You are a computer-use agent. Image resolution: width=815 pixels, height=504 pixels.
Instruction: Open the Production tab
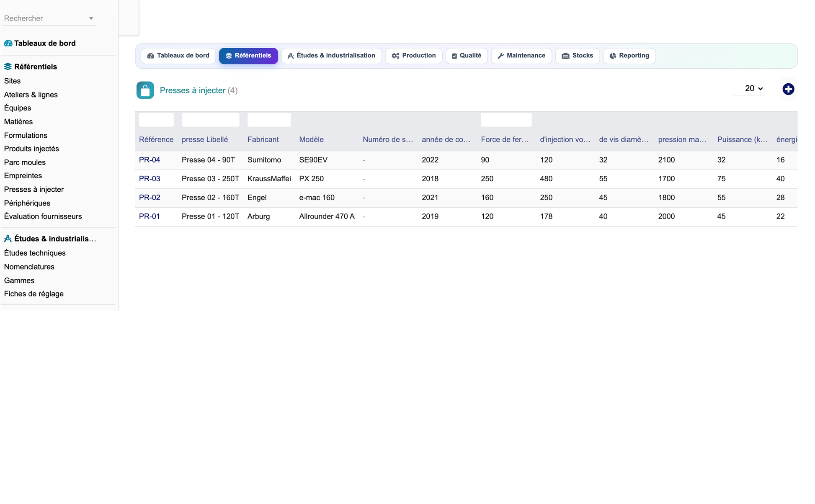pos(414,56)
